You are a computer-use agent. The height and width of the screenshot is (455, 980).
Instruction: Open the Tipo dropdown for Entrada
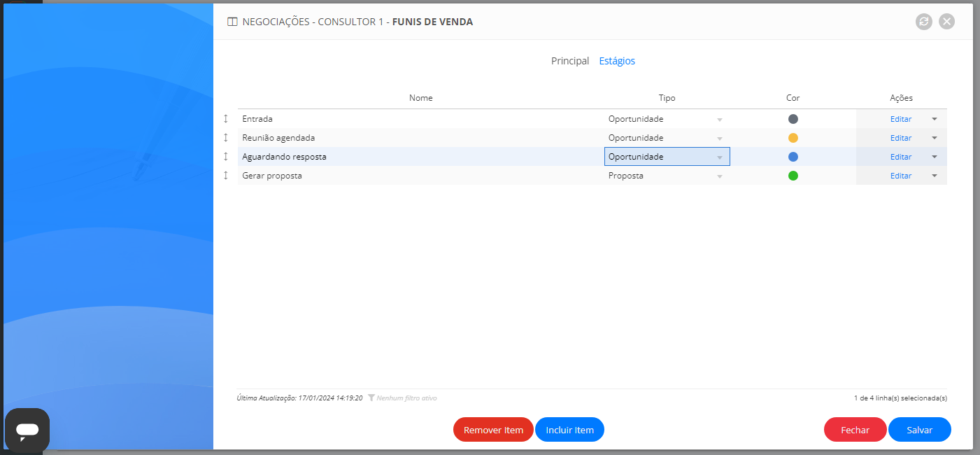(x=720, y=118)
